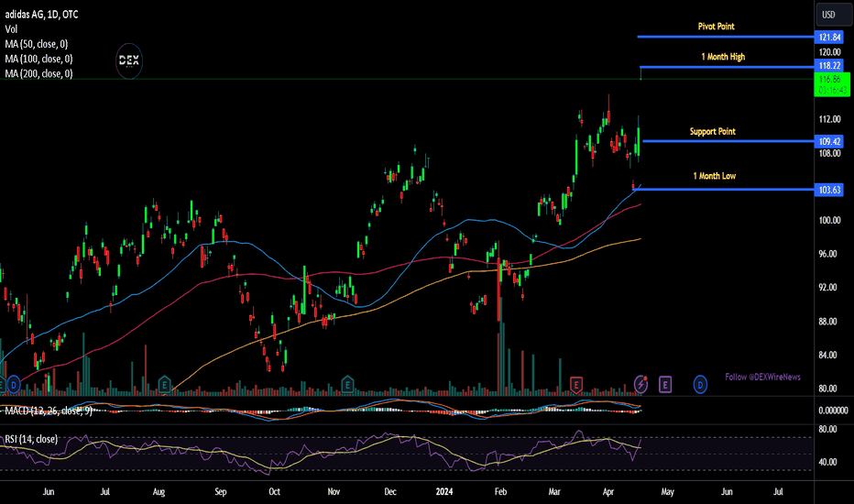Click the purple lightning event icon

pyautogui.click(x=641, y=385)
